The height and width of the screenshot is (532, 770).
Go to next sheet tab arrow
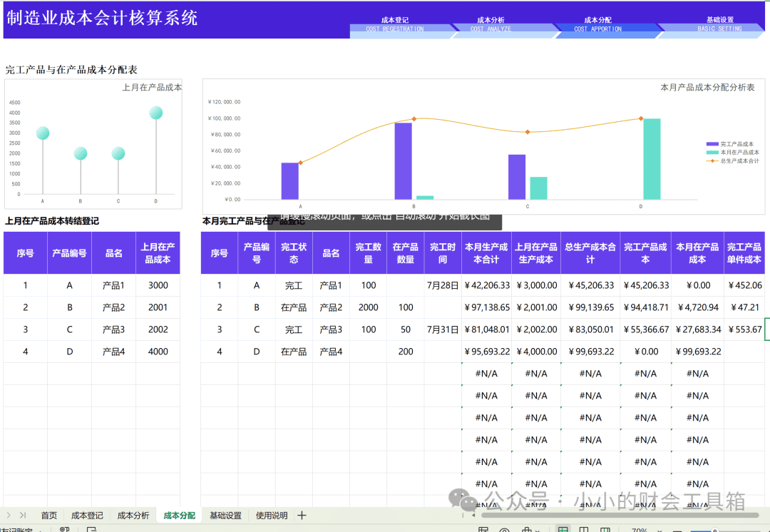coord(9,516)
